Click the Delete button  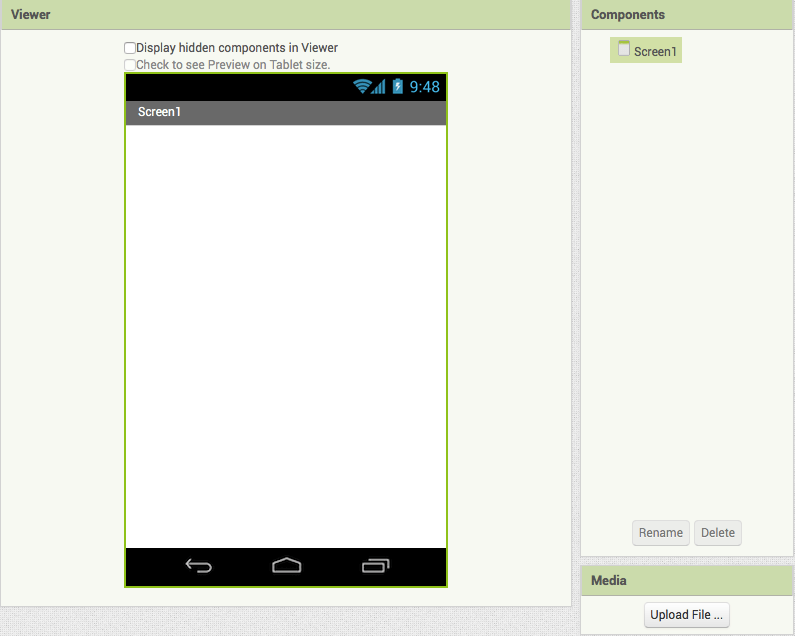tap(717, 533)
